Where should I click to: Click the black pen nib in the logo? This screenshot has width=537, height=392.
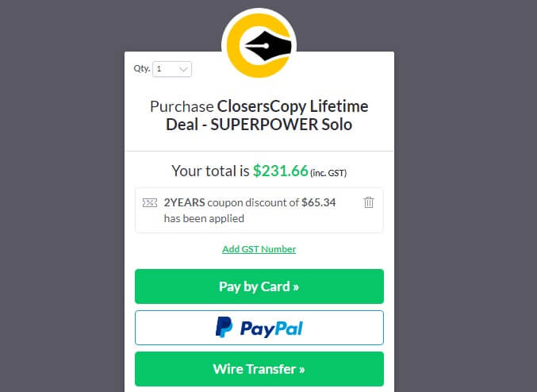point(268,46)
